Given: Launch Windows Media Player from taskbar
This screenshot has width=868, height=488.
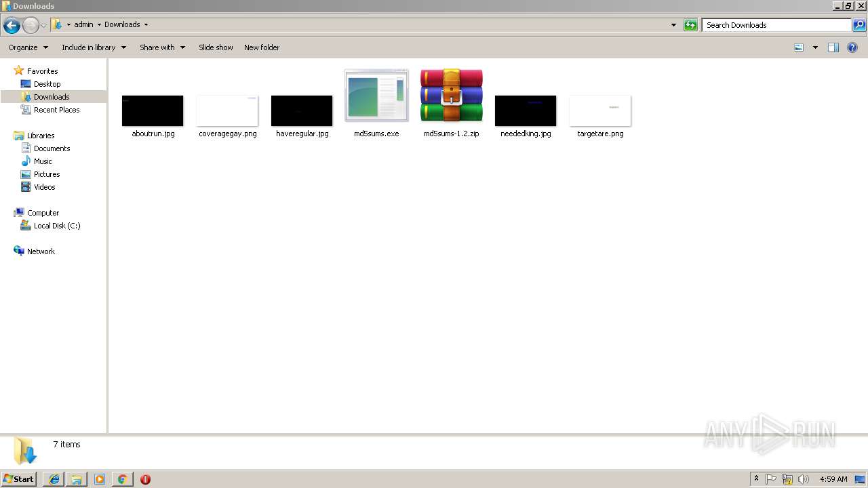Looking at the screenshot, I should (x=100, y=479).
